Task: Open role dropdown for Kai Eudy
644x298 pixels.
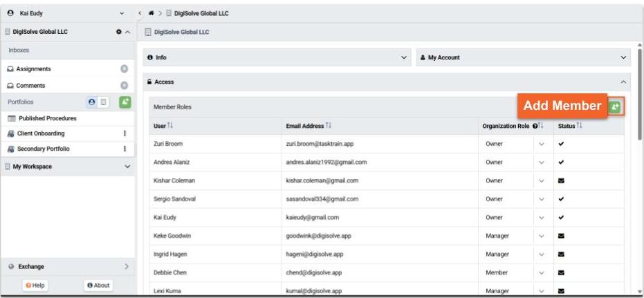Action: tap(542, 217)
